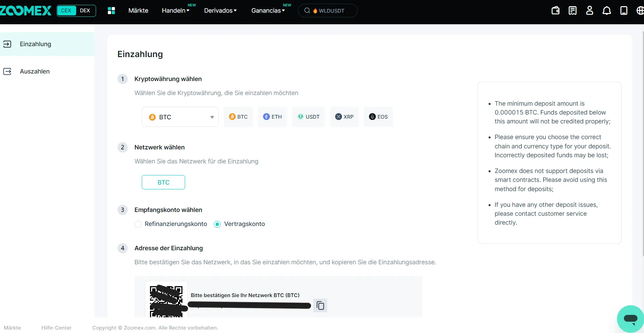
Task: Choose the BTC quick-select coin chip
Action: point(238,117)
